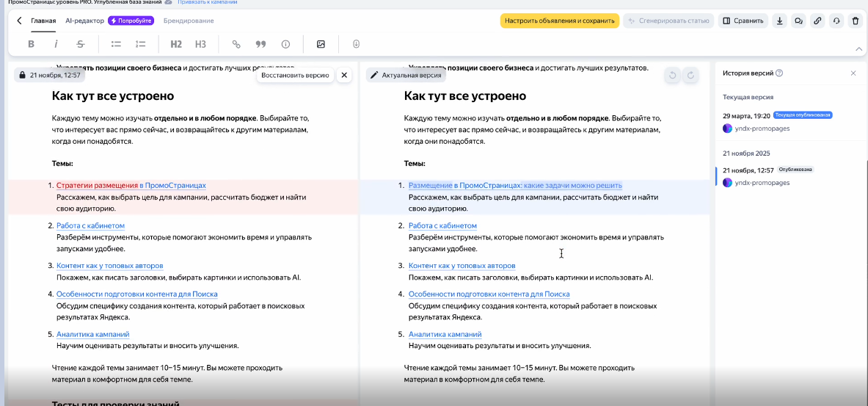Viewport: 868px width, 406px height.
Task: Click the support headset icon
Action: (x=836, y=21)
